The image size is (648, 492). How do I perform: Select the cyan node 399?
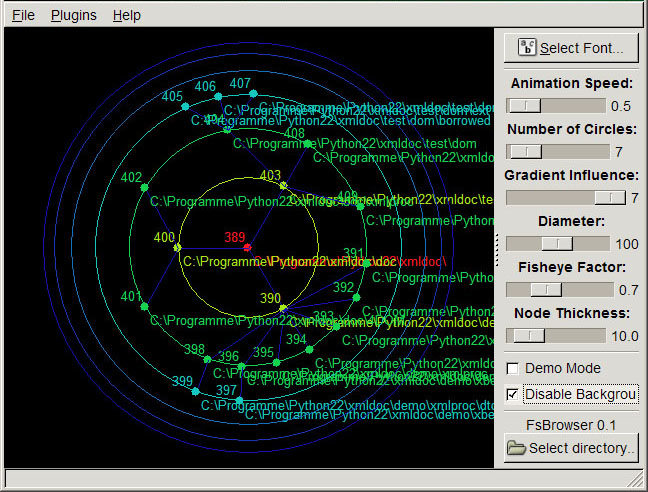(x=195, y=391)
